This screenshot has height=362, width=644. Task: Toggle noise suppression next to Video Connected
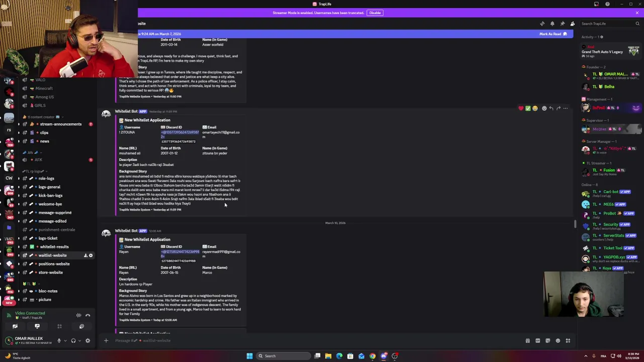tap(78, 315)
